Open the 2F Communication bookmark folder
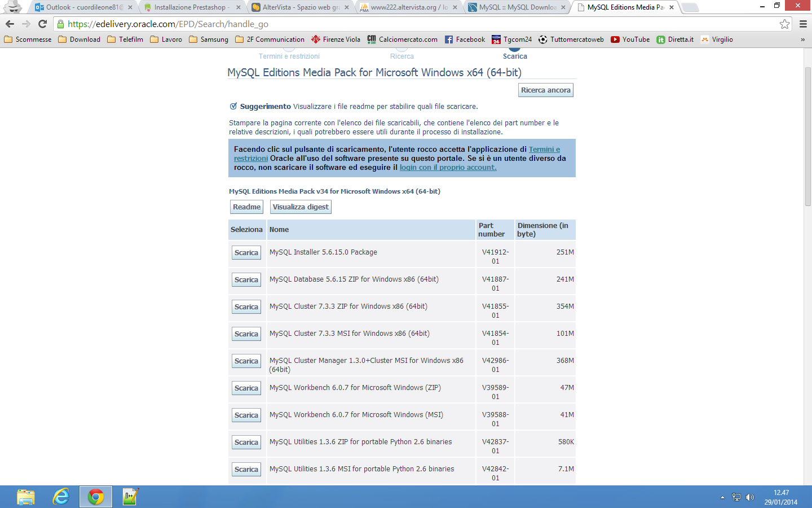The height and width of the screenshot is (508, 812). click(x=270, y=40)
